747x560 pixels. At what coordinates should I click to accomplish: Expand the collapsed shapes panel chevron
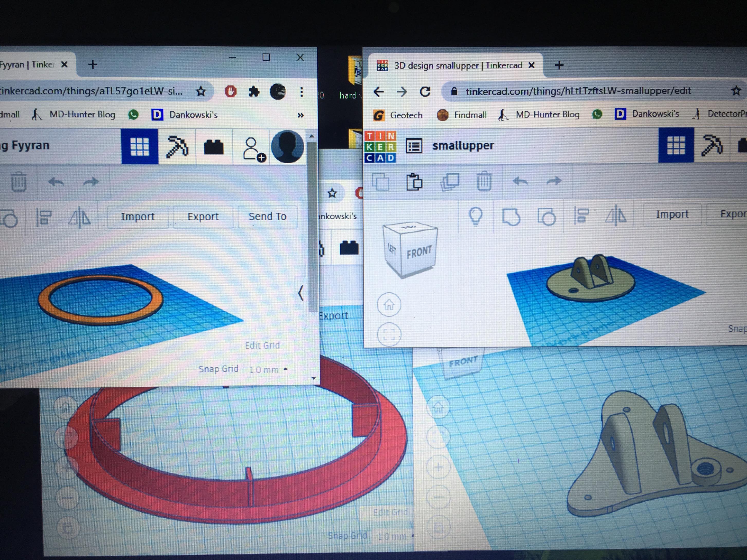(300, 293)
